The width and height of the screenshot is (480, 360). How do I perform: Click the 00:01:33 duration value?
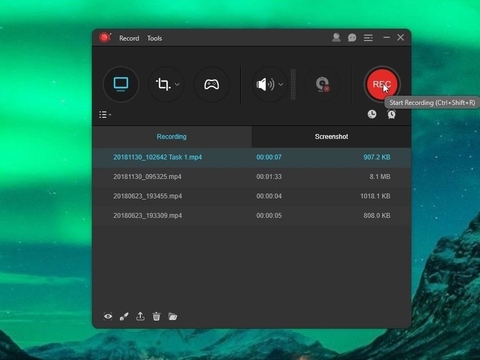[x=269, y=177]
